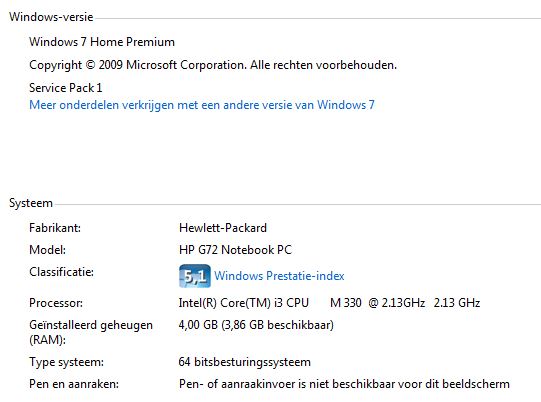This screenshot has width=541, height=402.
Task: Click the Model label
Action: [x=48, y=249]
